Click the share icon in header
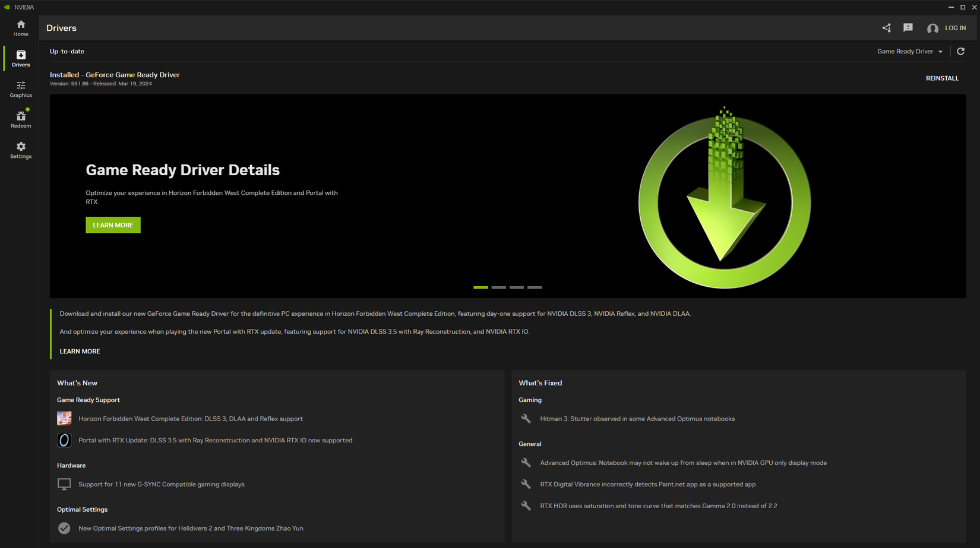 point(886,28)
